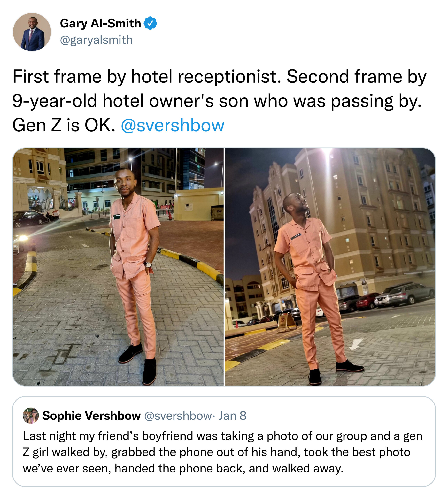448x499 pixels.
Task: Open the right photo by the owner's son
Action: [330, 267]
